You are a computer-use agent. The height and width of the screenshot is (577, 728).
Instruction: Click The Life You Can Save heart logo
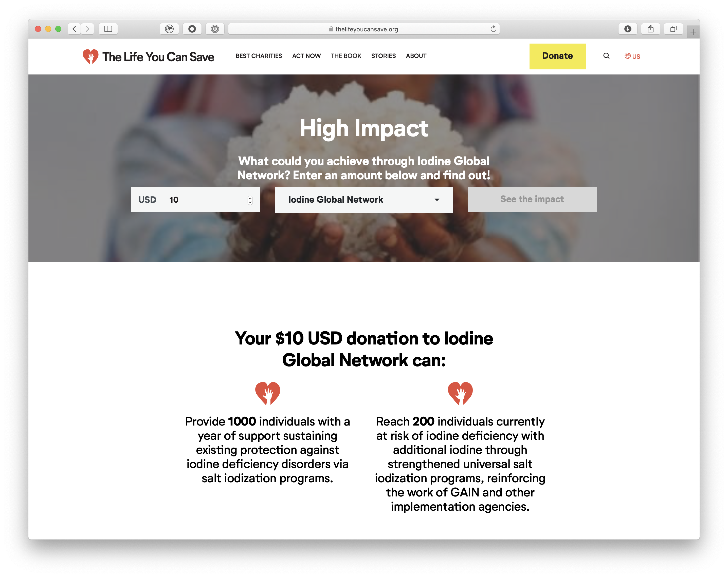point(90,56)
